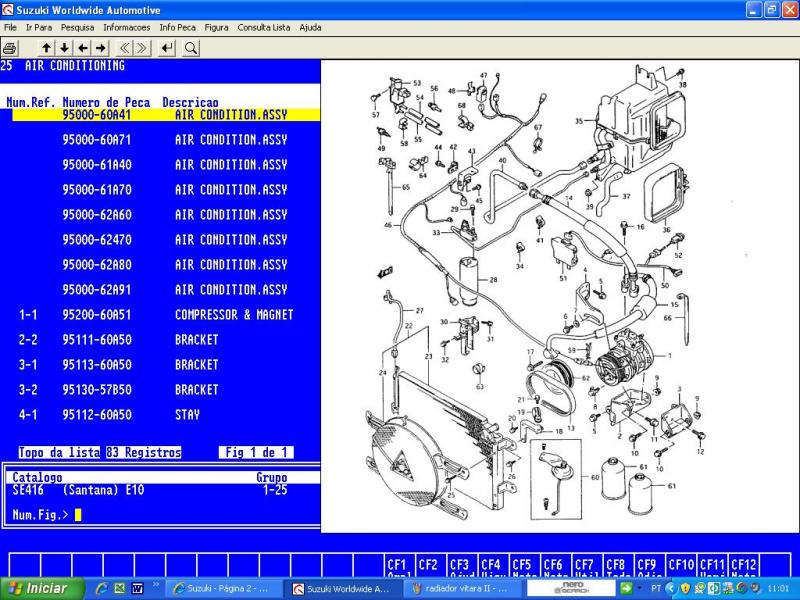Click the up arrow toolbar button
This screenshot has width=800, height=600.
[x=46, y=48]
